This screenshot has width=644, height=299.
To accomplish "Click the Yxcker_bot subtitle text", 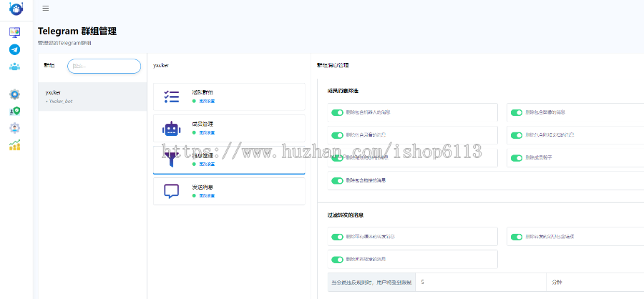I will click(x=60, y=101).
